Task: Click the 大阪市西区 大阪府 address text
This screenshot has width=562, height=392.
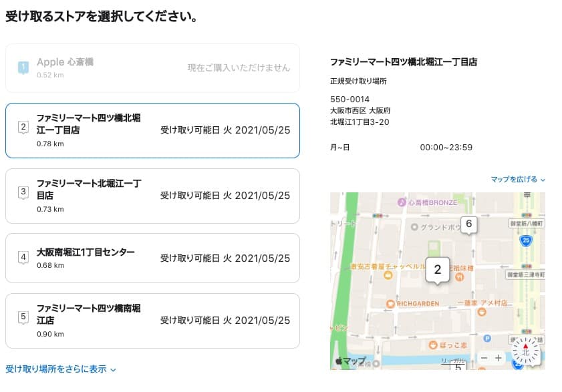Action: point(360,110)
